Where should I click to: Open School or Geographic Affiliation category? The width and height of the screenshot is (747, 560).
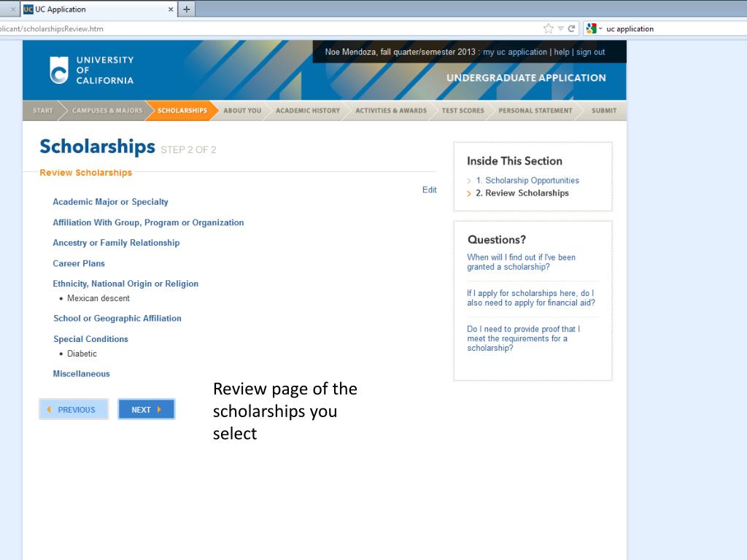(117, 318)
